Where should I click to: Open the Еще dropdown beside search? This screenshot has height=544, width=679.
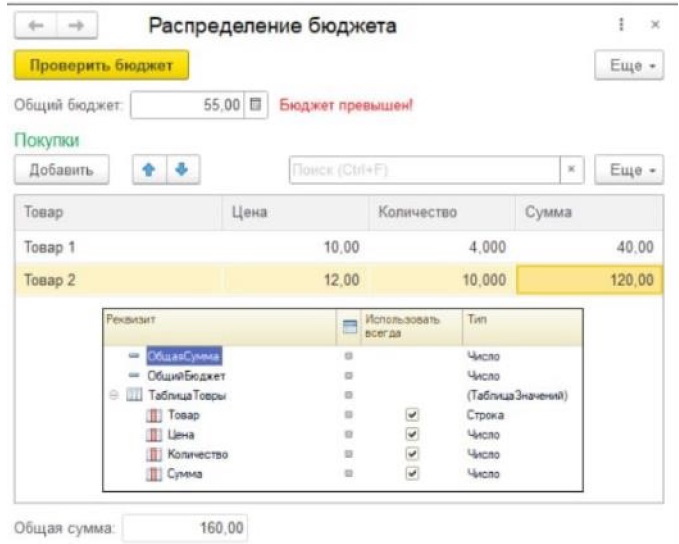coord(628,170)
